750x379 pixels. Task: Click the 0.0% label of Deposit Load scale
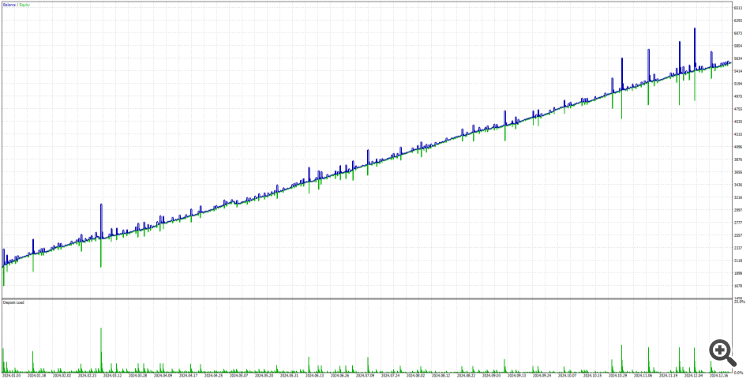[x=738, y=372]
